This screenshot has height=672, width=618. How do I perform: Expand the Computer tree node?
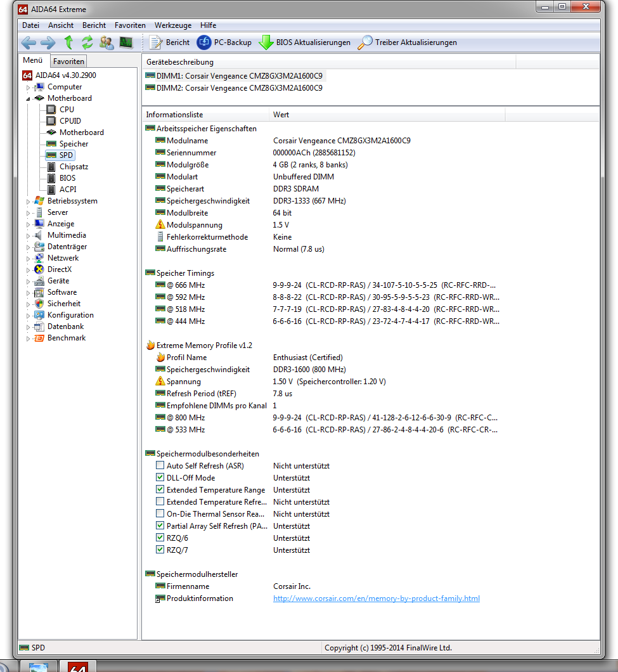coord(29,87)
